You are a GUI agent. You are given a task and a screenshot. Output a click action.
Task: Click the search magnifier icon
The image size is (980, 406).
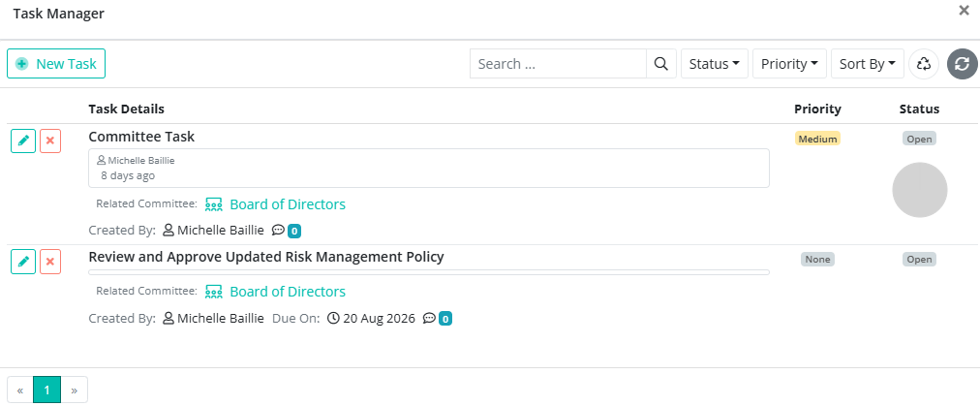(661, 64)
